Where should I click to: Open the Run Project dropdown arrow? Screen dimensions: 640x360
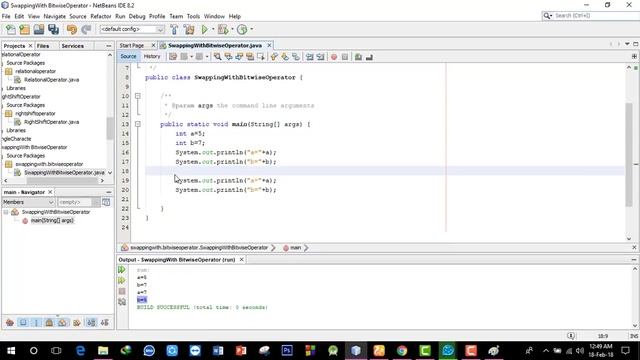point(213,29)
